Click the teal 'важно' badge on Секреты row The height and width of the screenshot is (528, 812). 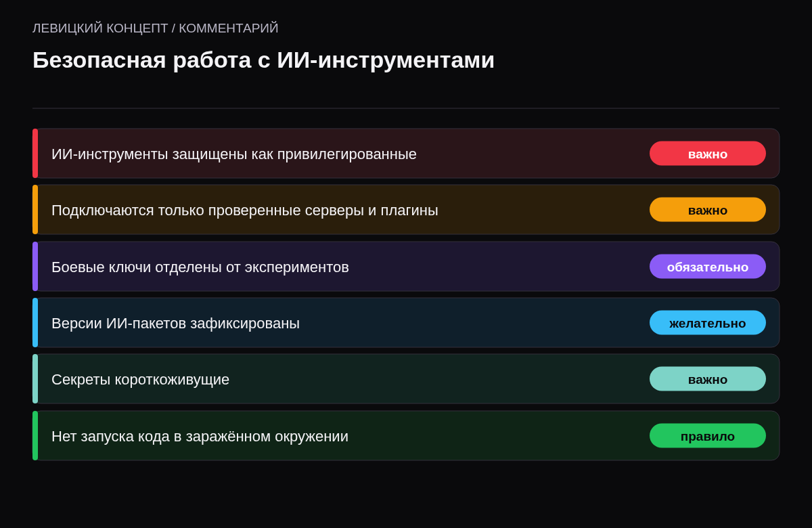pyautogui.click(x=708, y=379)
